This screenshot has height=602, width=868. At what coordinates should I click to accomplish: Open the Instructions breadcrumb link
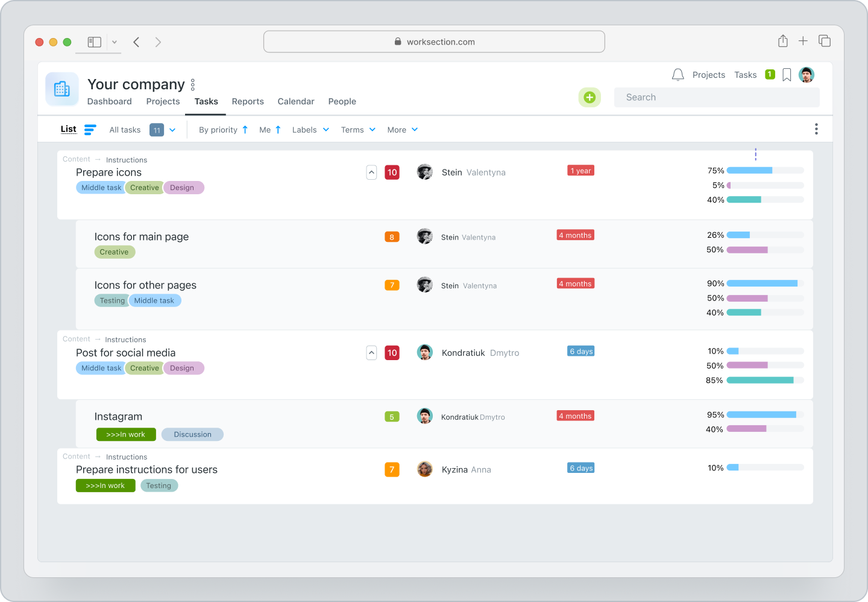coord(126,159)
